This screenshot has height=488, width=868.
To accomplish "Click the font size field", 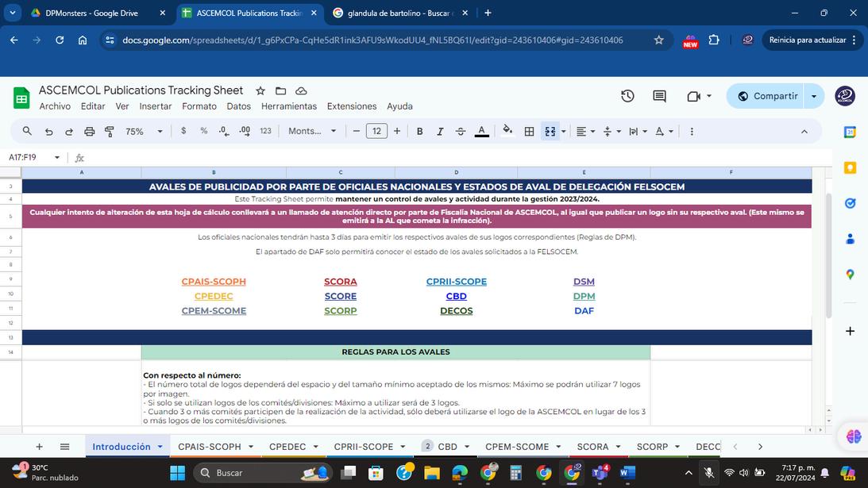I will pos(376,131).
